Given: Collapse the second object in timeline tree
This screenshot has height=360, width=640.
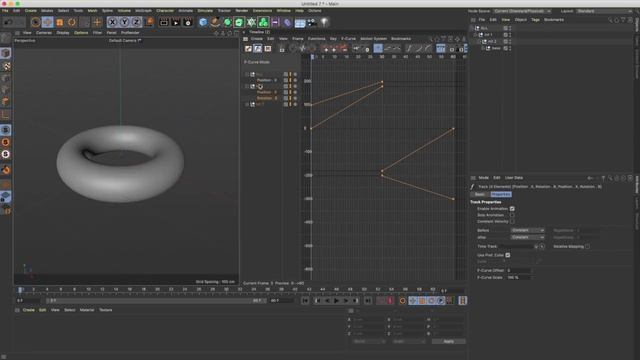Looking at the screenshot, I should [x=247, y=87].
